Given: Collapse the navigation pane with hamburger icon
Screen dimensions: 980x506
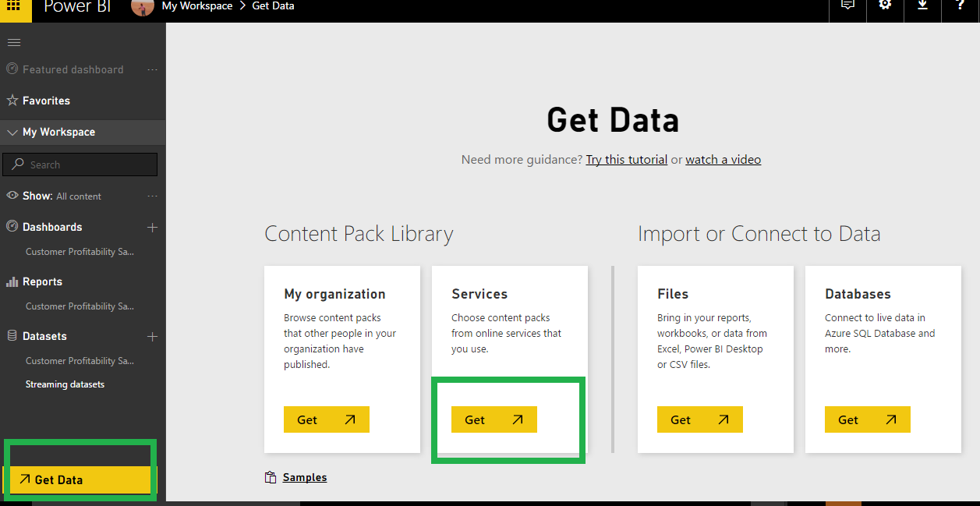Looking at the screenshot, I should (x=14, y=42).
